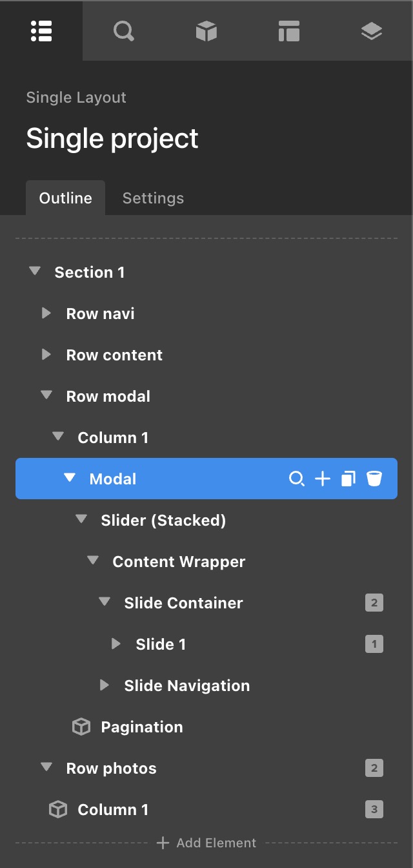Click the cube icon beside Pagination

click(x=81, y=727)
